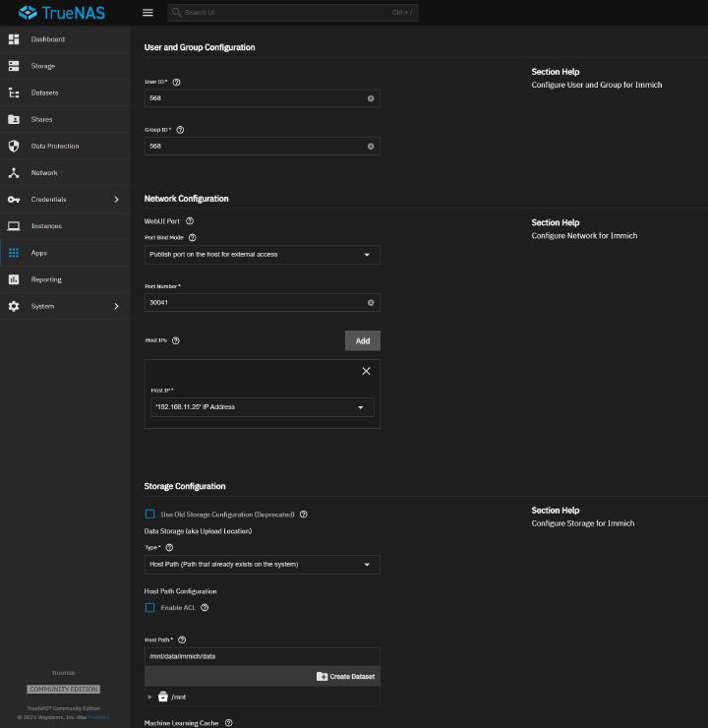The height and width of the screenshot is (728, 708).
Task: Open the Host IP address dropdown
Action: [x=263, y=407]
